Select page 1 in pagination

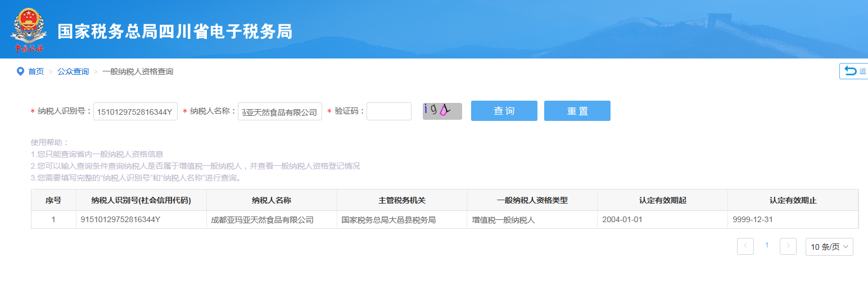point(766,246)
